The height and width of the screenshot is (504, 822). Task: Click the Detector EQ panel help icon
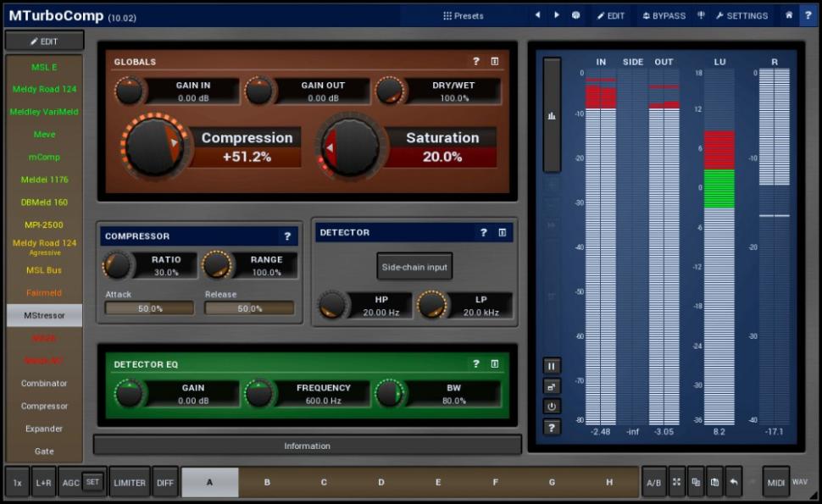tap(476, 364)
